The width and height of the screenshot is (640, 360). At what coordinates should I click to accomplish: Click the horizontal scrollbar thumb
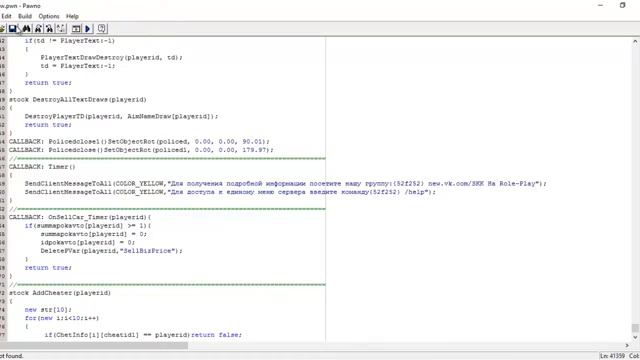[94, 346]
